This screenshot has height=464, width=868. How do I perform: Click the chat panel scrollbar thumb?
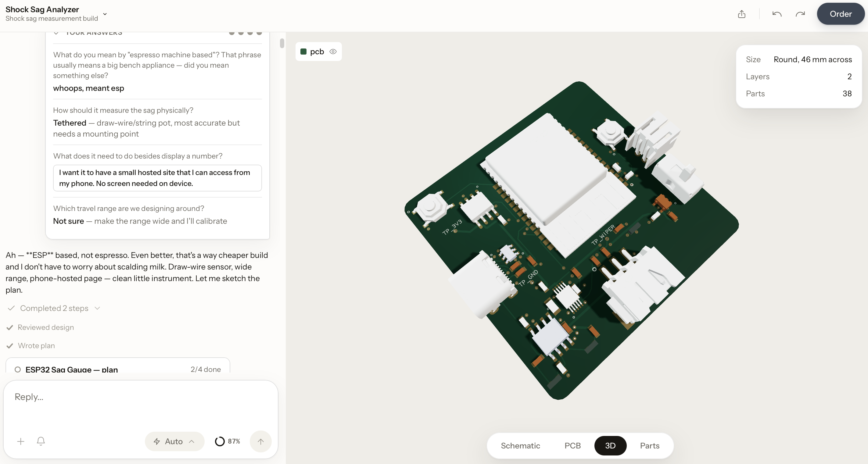(282, 43)
